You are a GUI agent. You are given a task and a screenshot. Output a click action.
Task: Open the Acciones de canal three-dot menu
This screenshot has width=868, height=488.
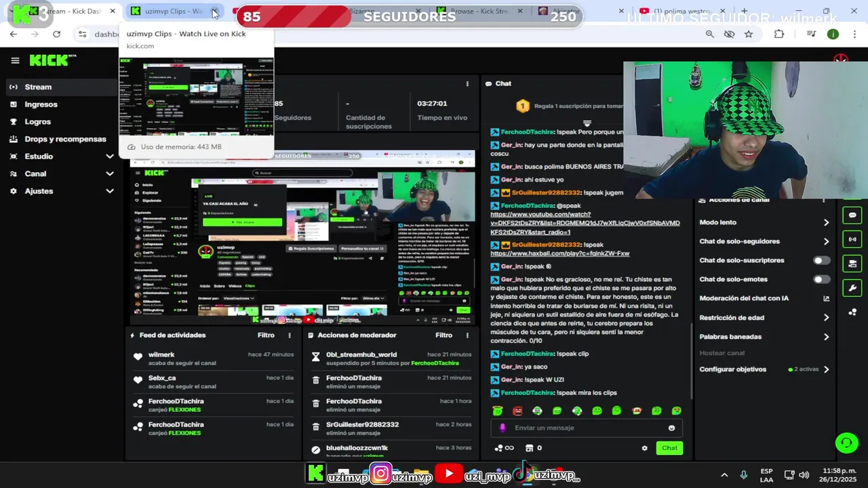pos(824,201)
